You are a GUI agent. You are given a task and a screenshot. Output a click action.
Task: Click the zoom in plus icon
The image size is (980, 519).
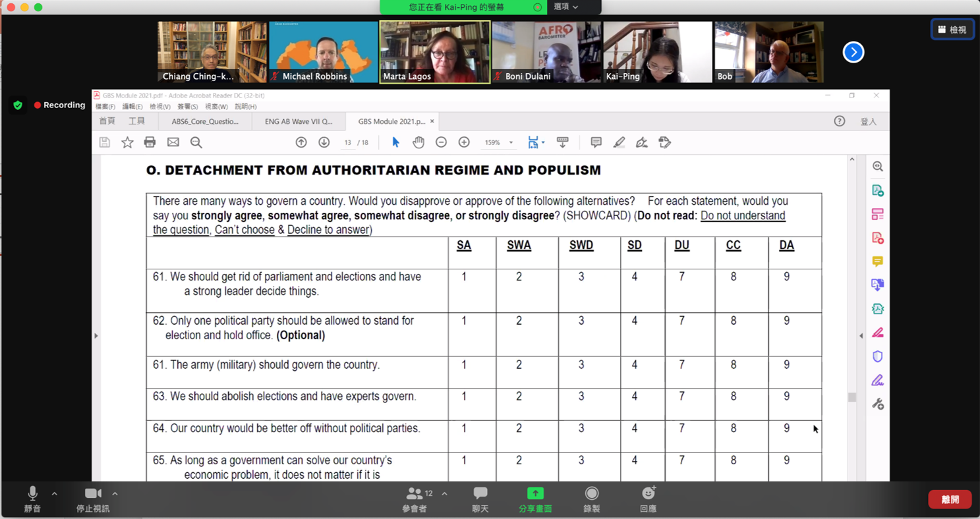(464, 142)
